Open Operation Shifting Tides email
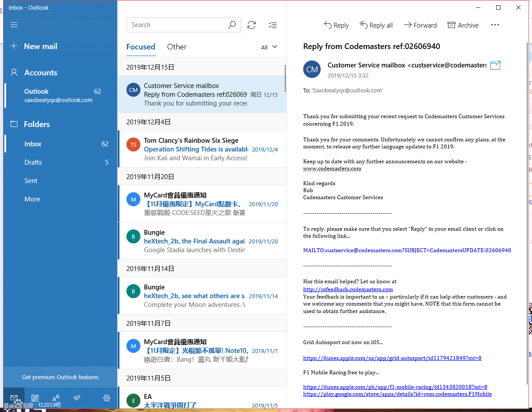 click(202, 149)
